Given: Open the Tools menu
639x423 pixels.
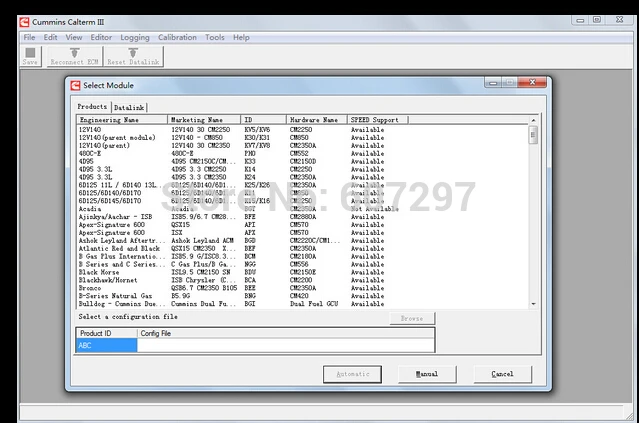Looking at the screenshot, I should [x=215, y=37].
